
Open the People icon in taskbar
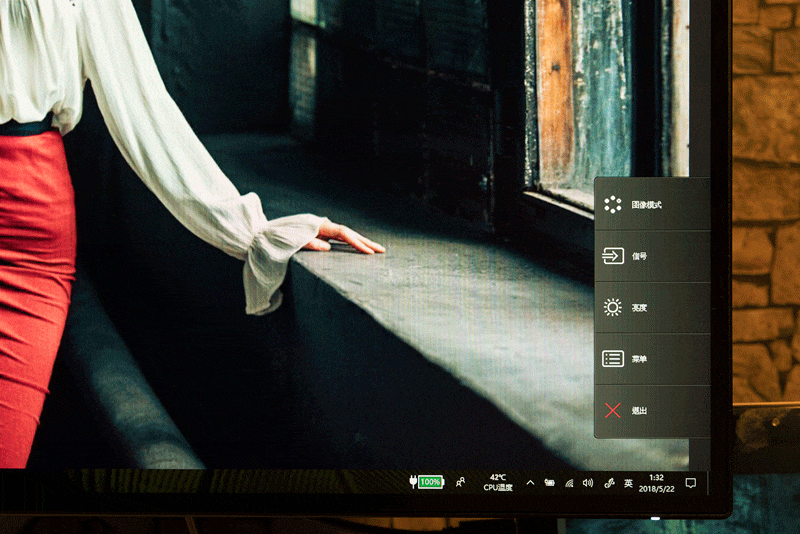[460, 482]
